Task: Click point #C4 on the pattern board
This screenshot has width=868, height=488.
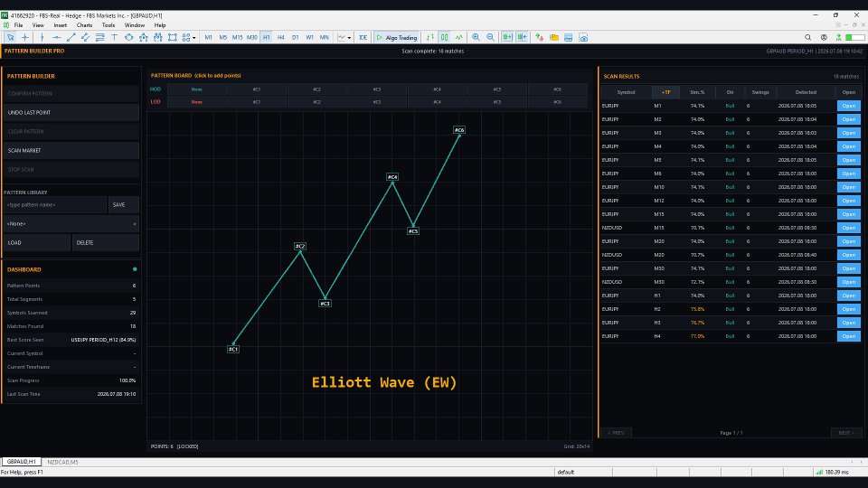Action: tap(392, 177)
